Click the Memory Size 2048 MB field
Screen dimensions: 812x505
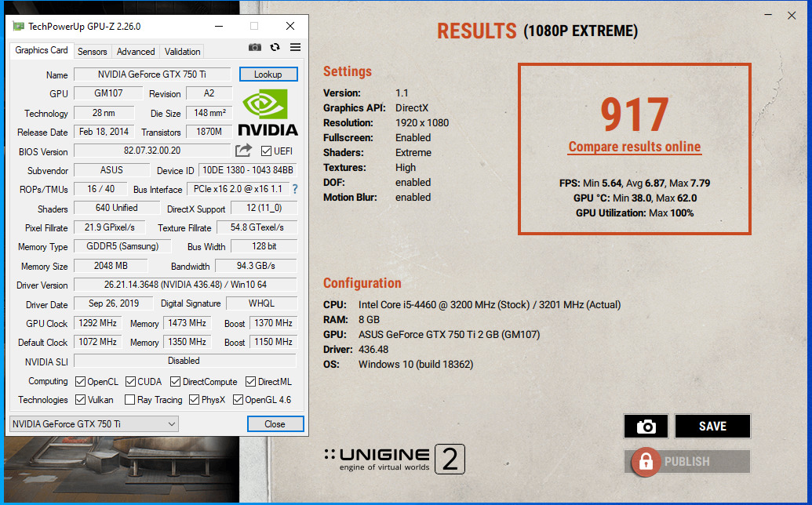coord(111,265)
